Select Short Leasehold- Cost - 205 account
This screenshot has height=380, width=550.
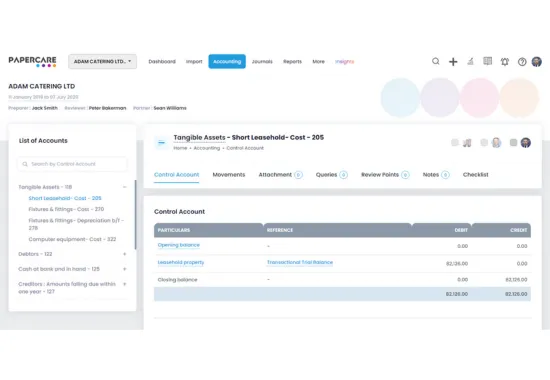[65, 198]
